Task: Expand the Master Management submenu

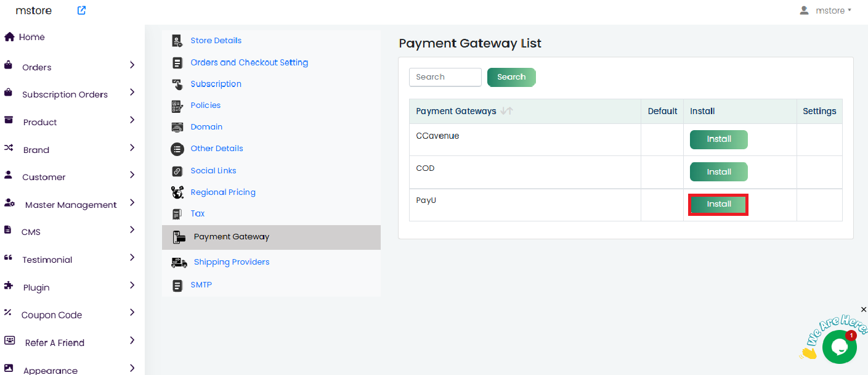Action: coord(132,203)
